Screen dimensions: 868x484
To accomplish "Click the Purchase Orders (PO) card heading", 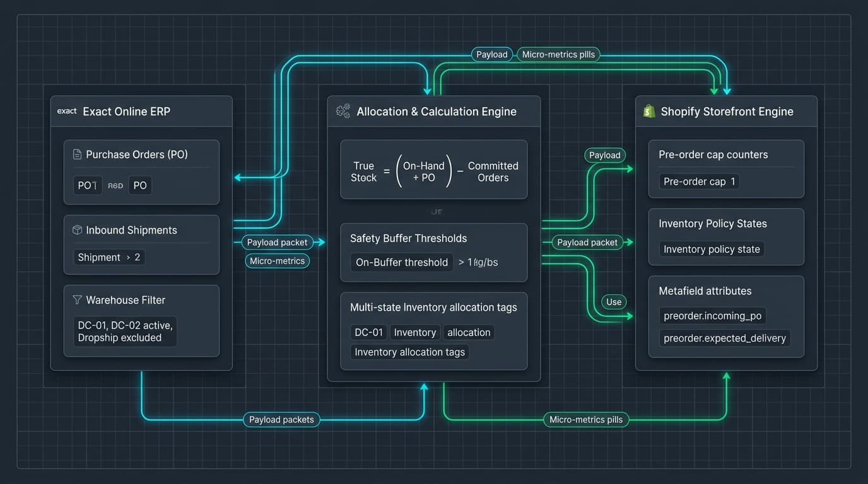I will [137, 154].
